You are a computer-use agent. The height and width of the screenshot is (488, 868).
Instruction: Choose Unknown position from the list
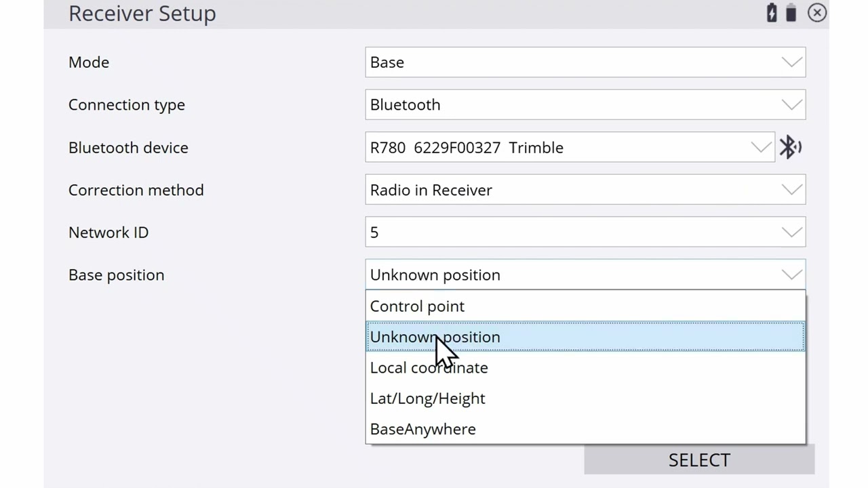click(585, 337)
